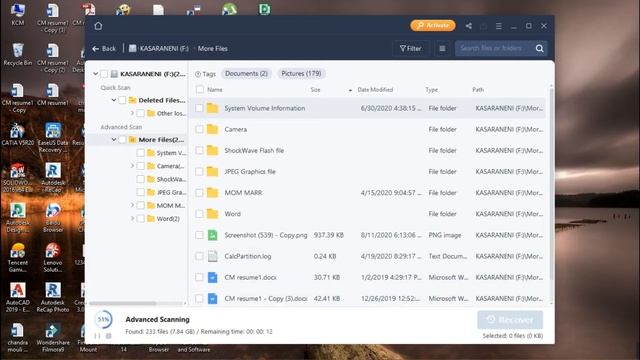
Task: Open the KCM desktop icon
Action: [18, 15]
